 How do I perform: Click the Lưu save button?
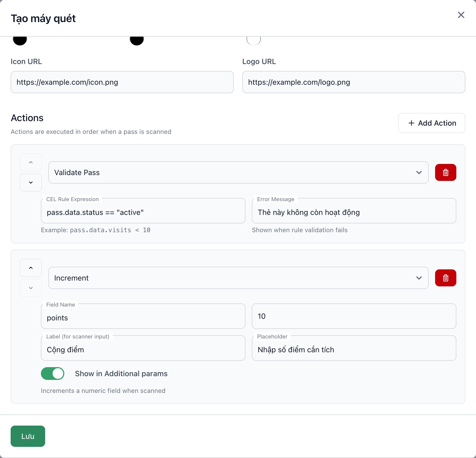click(28, 436)
